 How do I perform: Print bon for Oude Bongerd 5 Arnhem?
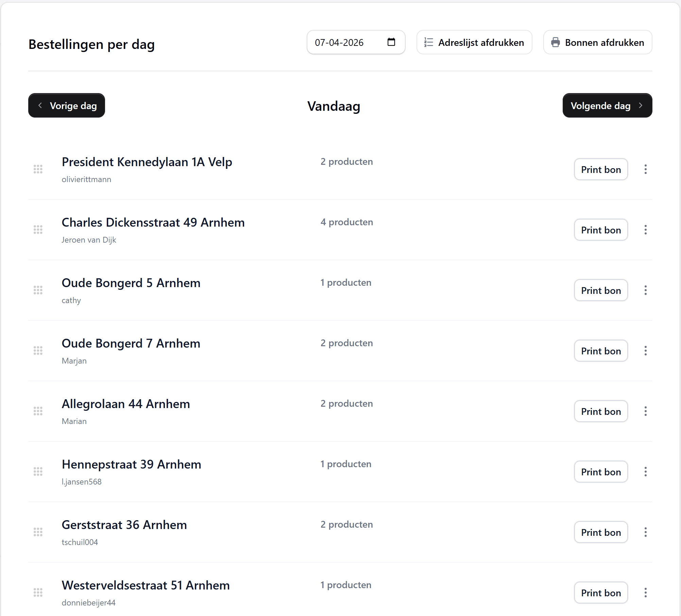coord(600,291)
